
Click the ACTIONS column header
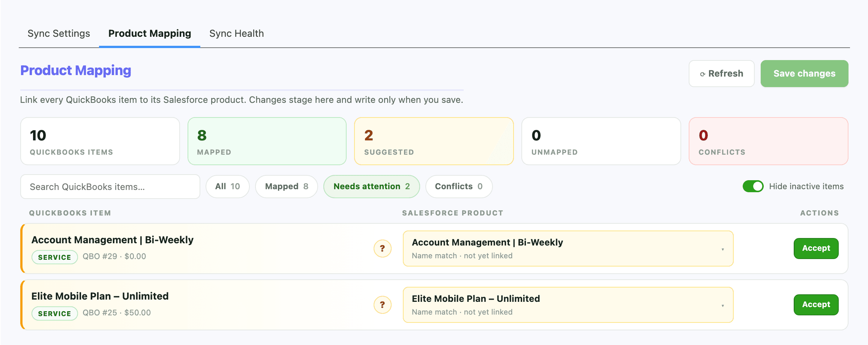pos(820,213)
